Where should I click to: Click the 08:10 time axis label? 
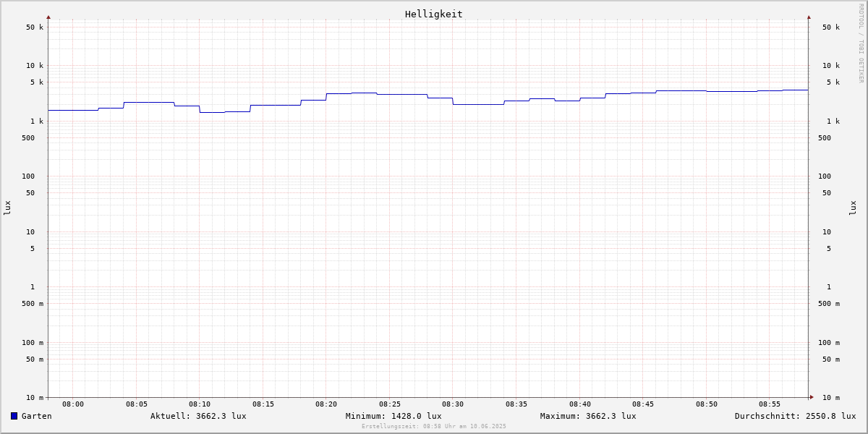click(x=200, y=404)
